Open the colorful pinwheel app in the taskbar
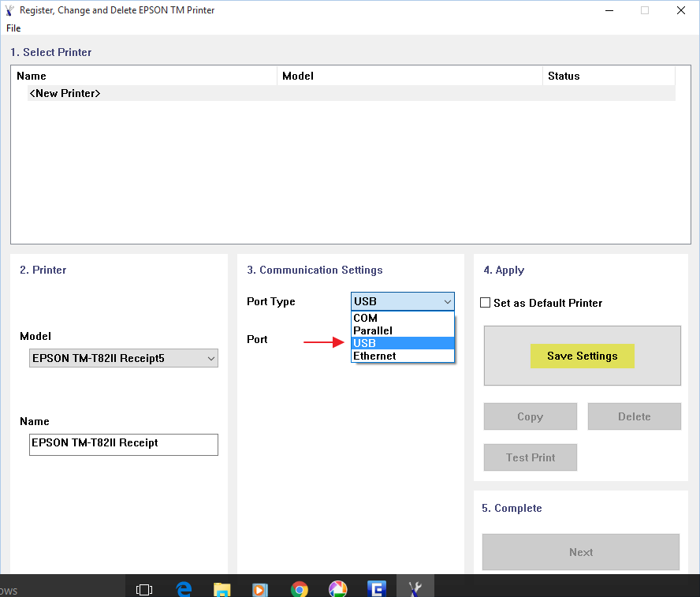 click(337, 588)
